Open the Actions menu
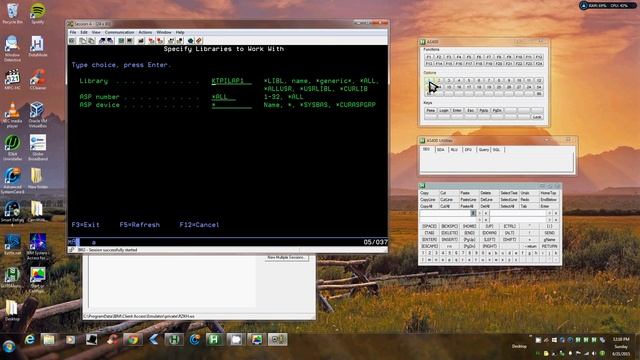640x360 pixels. pyautogui.click(x=145, y=32)
